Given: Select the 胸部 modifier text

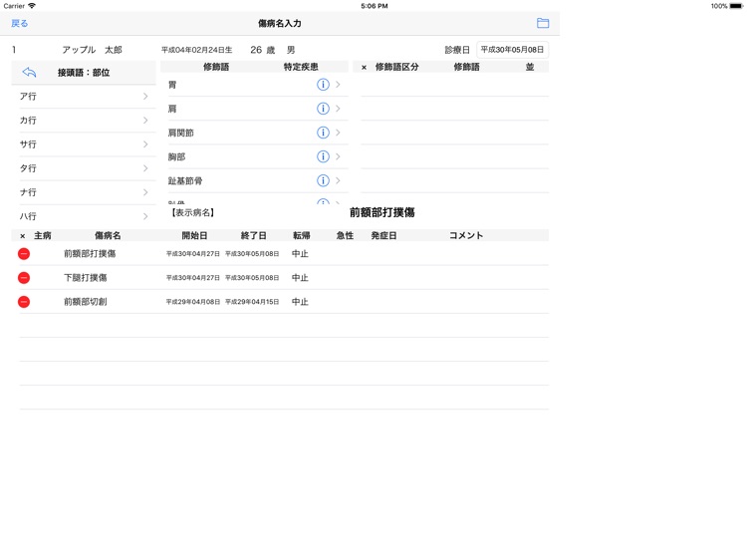Looking at the screenshot, I should click(176, 156).
